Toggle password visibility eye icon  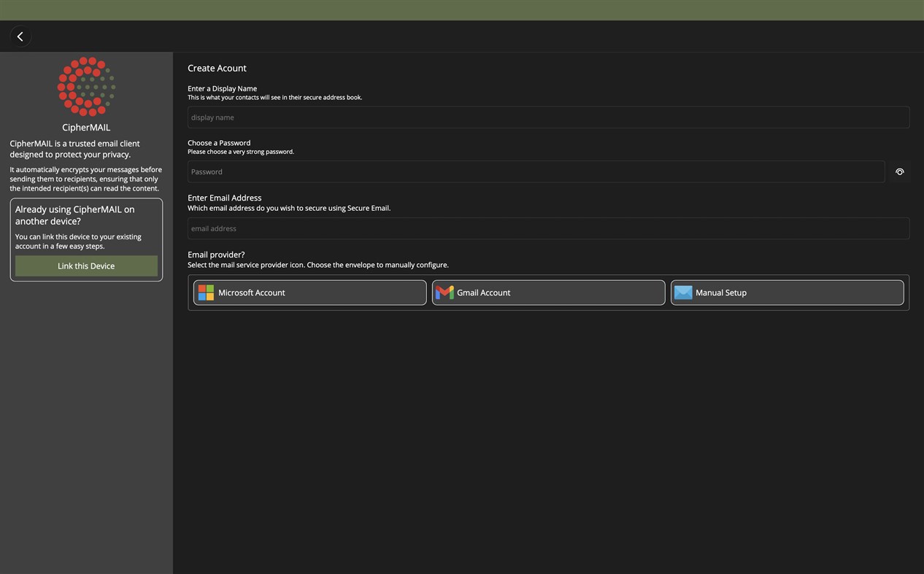point(899,172)
